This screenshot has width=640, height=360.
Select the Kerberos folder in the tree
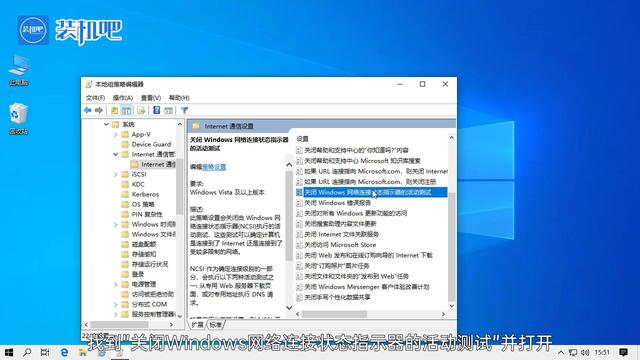pyautogui.click(x=140, y=194)
